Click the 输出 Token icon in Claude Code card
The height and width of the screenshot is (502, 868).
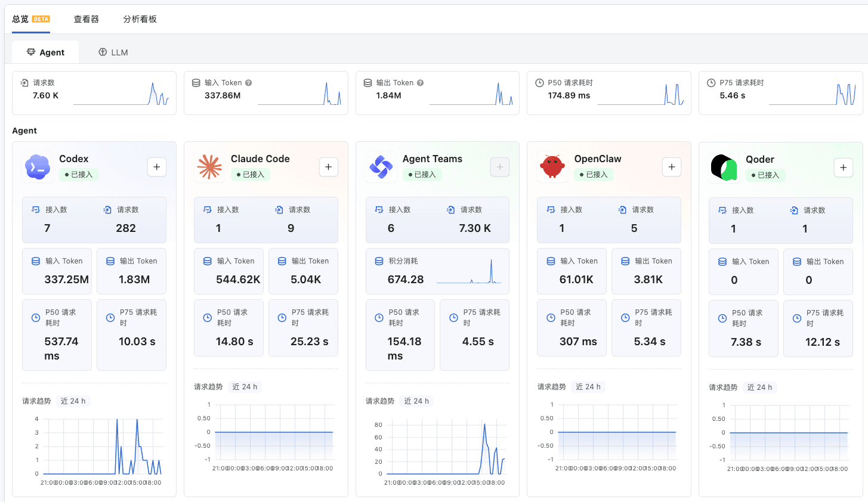[x=282, y=261]
